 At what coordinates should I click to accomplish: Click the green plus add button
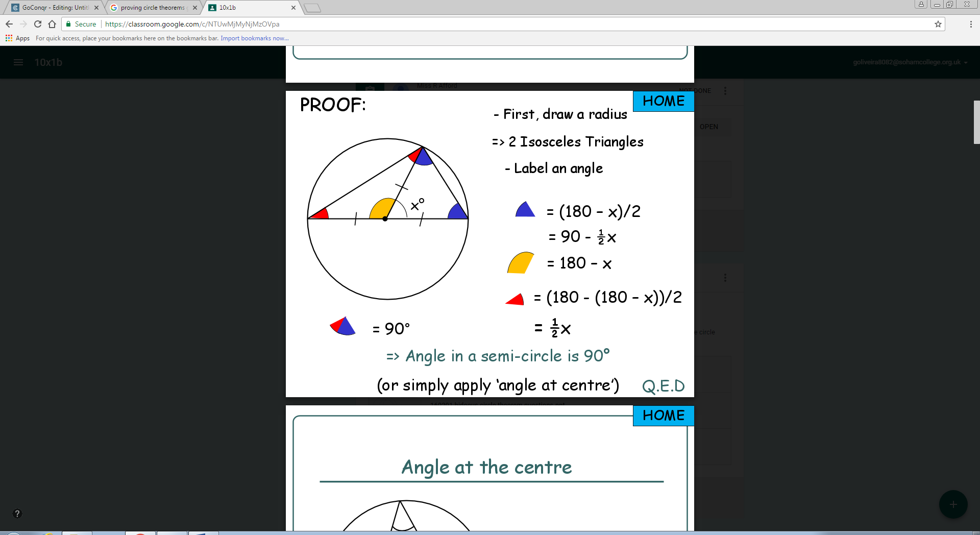tap(953, 504)
